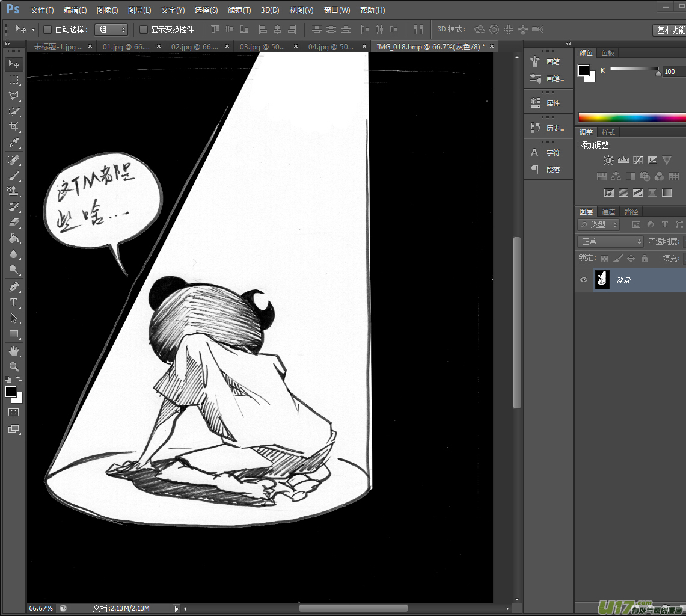Toggle the 显示变换控件 checkbox
Screen dimensions: 686x616
coord(144,29)
